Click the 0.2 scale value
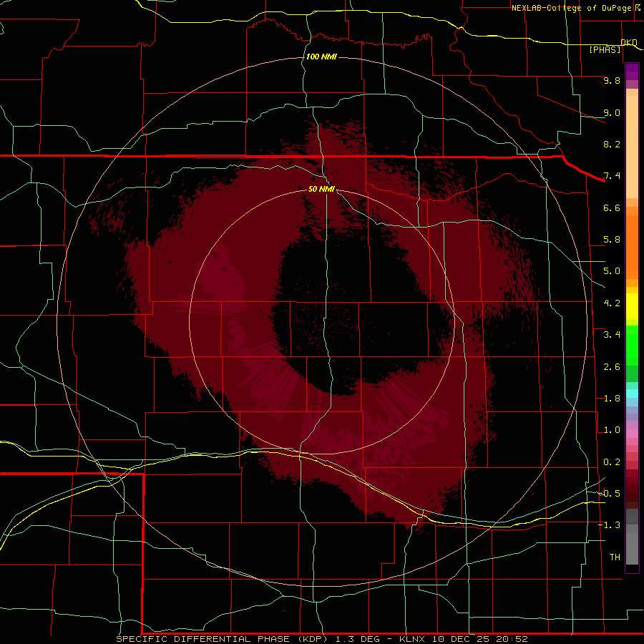 pyautogui.click(x=612, y=462)
